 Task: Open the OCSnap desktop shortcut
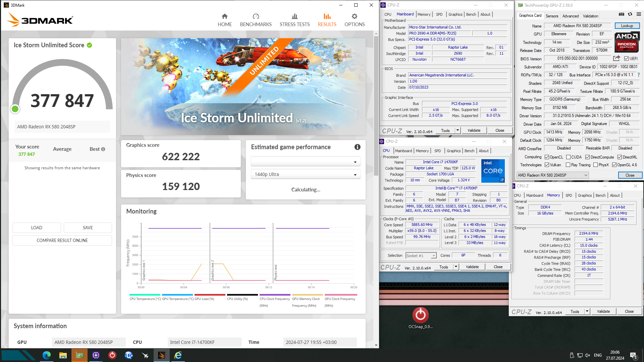point(420,318)
